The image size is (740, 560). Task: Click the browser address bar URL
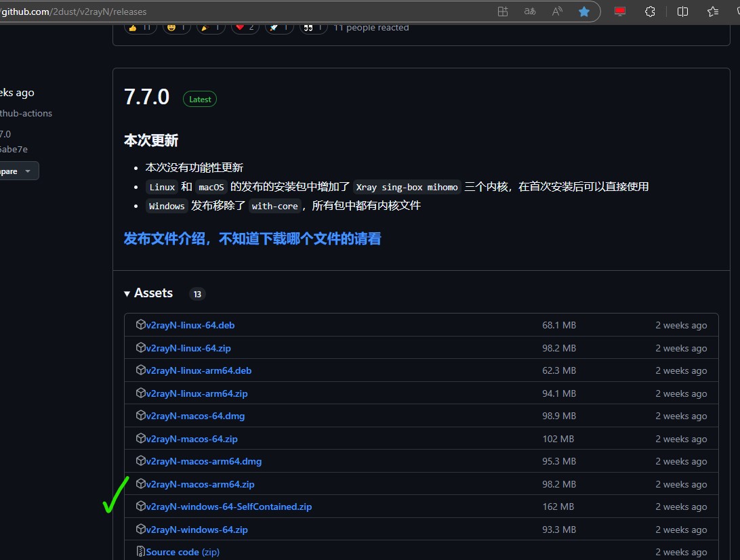75,12
